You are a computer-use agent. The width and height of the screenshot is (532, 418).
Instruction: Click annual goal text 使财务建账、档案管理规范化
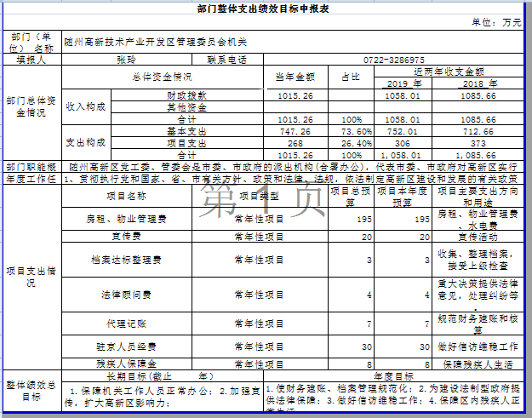(x=343, y=389)
